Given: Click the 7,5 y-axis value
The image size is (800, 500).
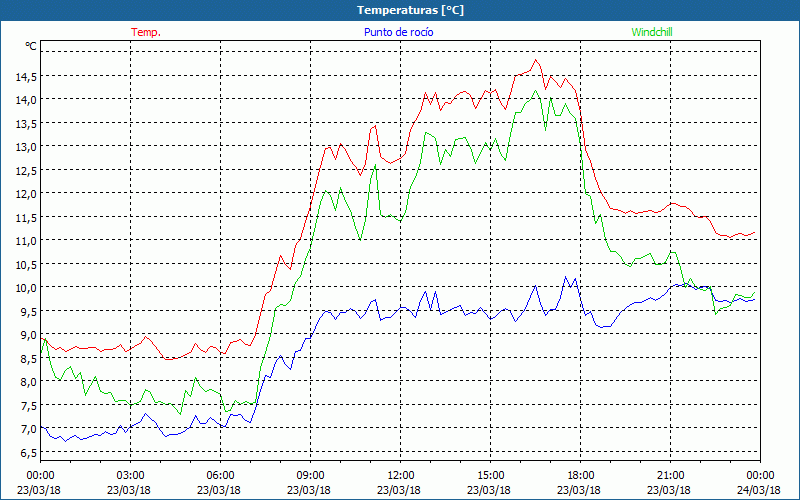Looking at the screenshot, I should coord(29,406).
